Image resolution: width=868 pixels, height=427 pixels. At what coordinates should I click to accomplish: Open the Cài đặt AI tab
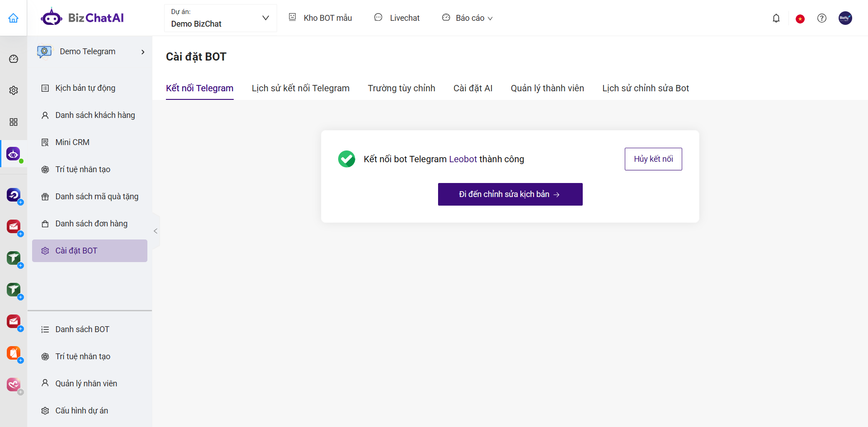click(x=473, y=88)
